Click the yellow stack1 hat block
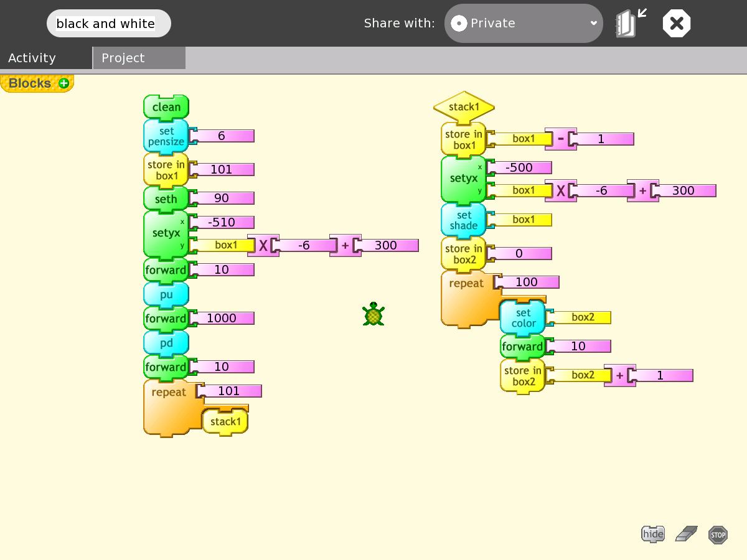The image size is (747, 560). tap(464, 107)
